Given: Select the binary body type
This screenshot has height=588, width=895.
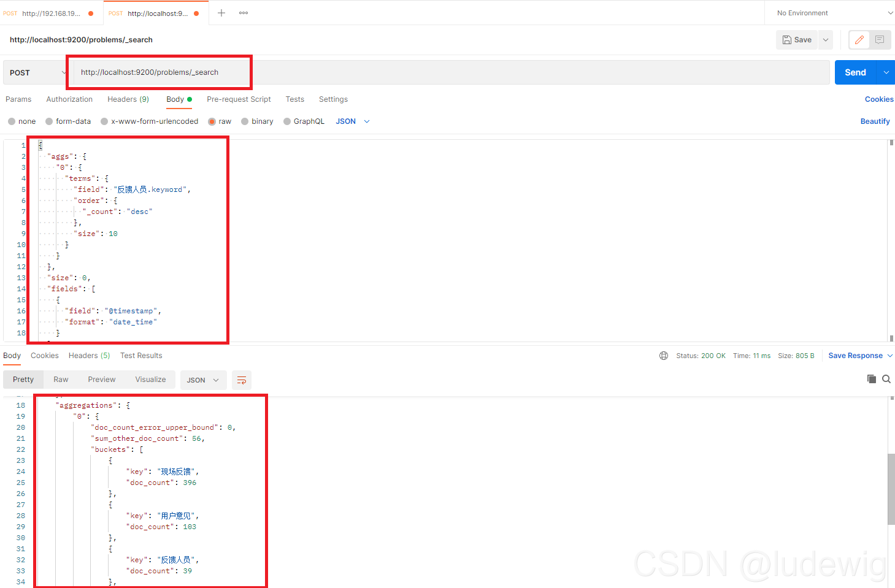Looking at the screenshot, I should click(x=257, y=121).
